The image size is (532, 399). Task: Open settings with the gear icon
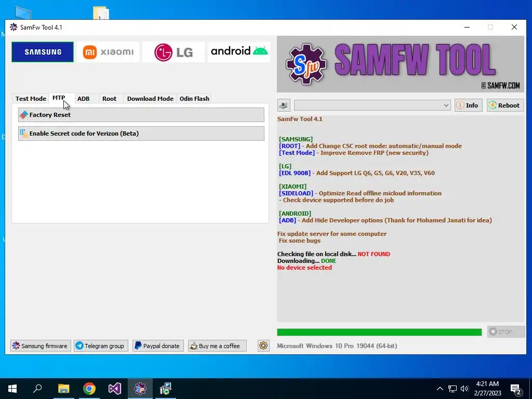pyautogui.click(x=263, y=345)
